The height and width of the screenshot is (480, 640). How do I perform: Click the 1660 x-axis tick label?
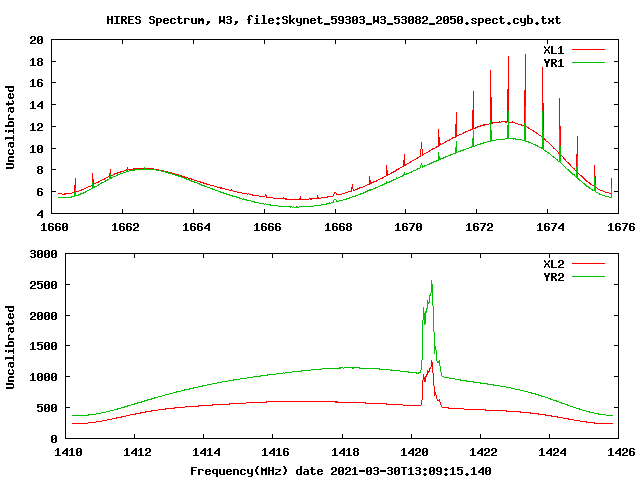pyautogui.click(x=54, y=227)
